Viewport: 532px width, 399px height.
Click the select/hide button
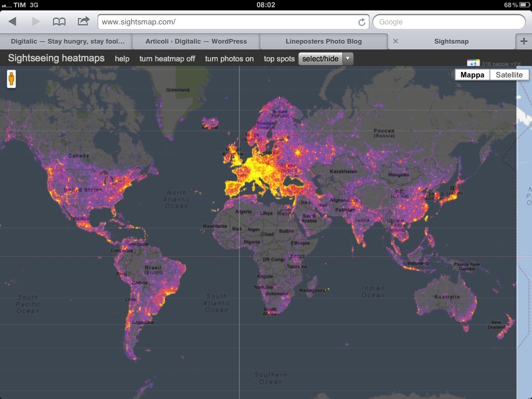coord(320,59)
